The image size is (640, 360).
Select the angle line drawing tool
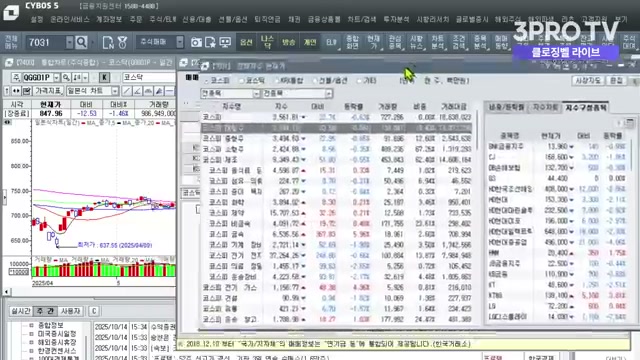(x=138, y=91)
